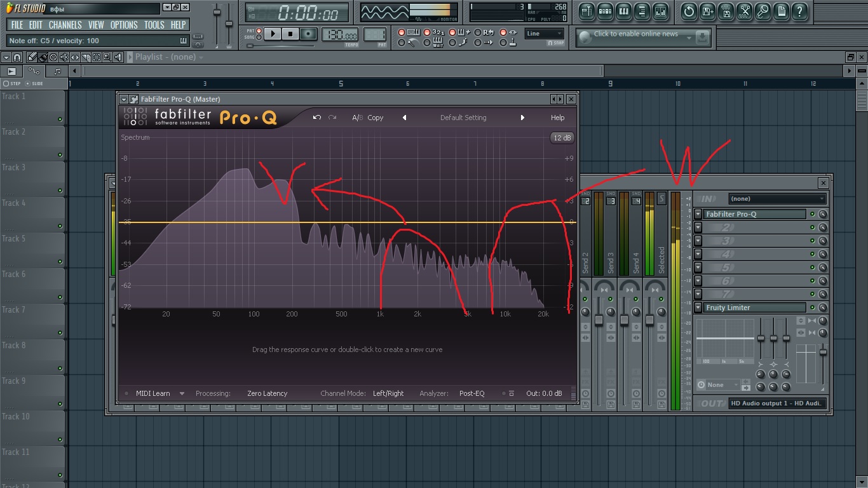Toggle Track 5 mute switch

point(60,262)
